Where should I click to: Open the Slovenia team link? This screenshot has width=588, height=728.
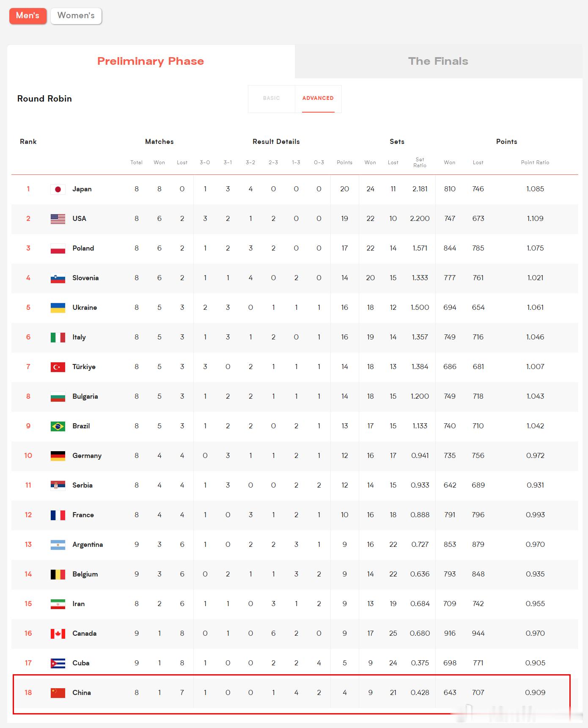click(x=85, y=278)
